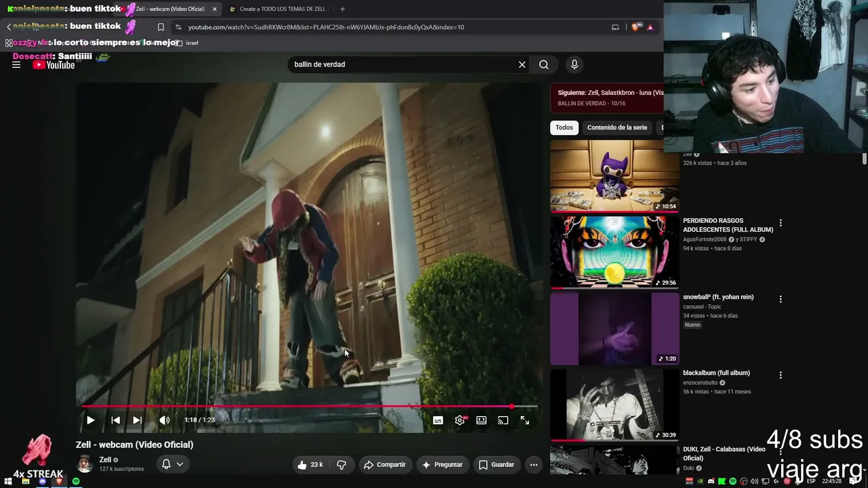Open options for snowball² video
Viewport: 868px width, 488px height.
781,299
